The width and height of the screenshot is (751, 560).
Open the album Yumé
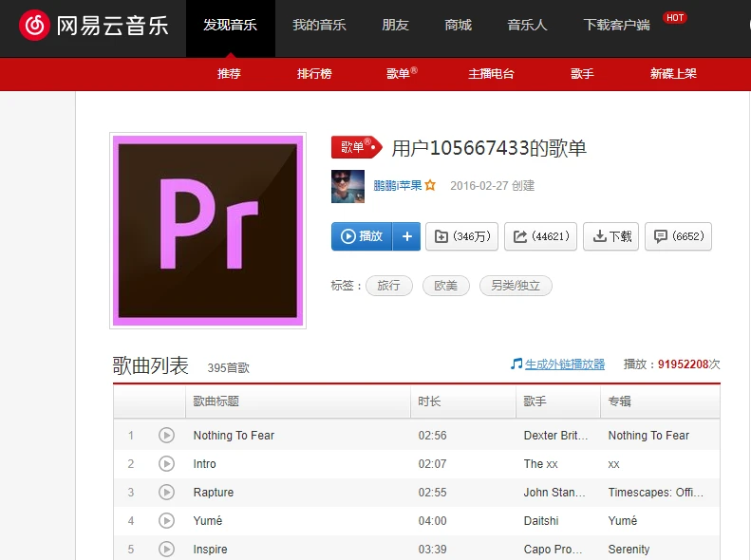point(623,521)
